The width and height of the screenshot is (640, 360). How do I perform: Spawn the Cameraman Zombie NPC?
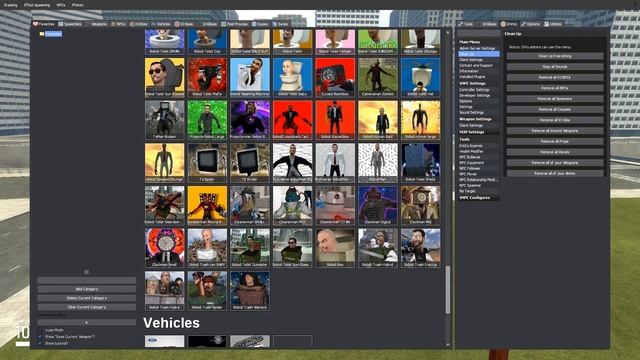(378, 77)
